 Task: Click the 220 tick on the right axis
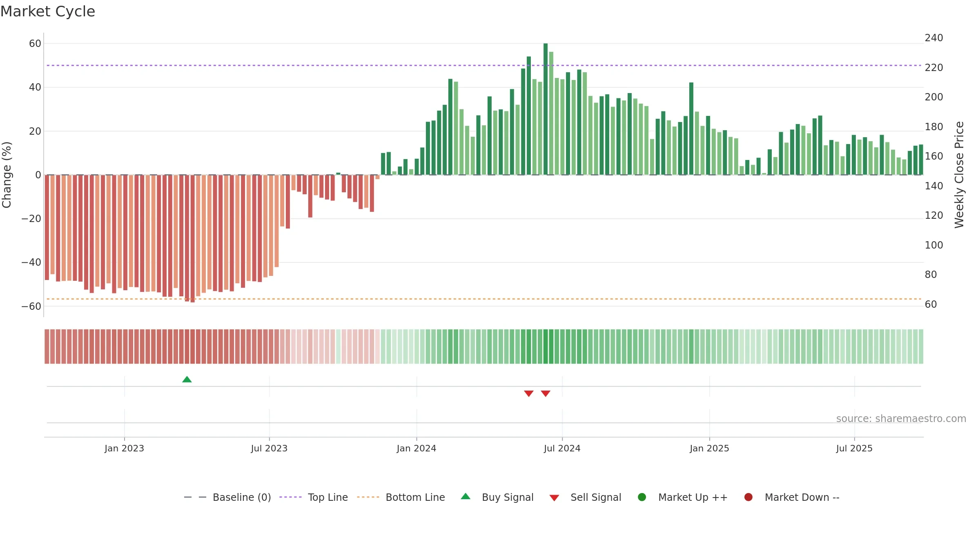pos(934,68)
